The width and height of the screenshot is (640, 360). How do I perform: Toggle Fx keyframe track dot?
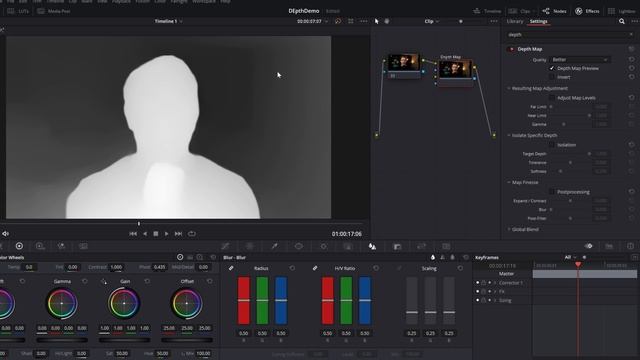[x=478, y=291]
